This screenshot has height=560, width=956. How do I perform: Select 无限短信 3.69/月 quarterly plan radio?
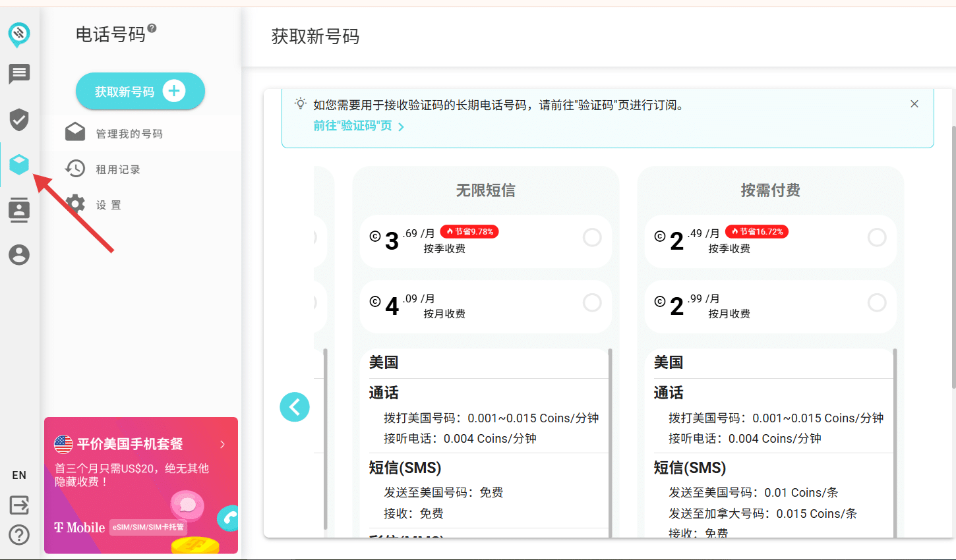coord(592,237)
